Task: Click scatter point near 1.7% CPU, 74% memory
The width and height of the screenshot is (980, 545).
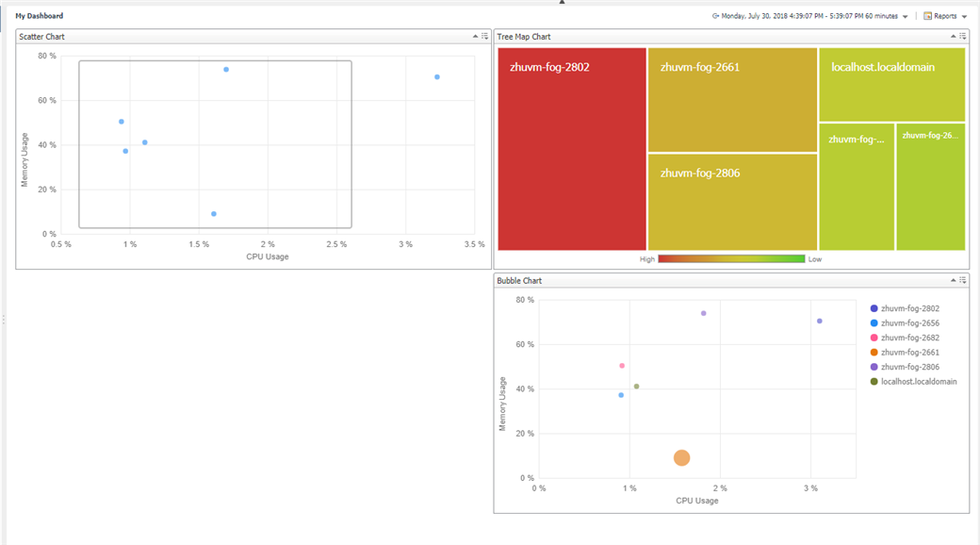Action: click(x=226, y=70)
